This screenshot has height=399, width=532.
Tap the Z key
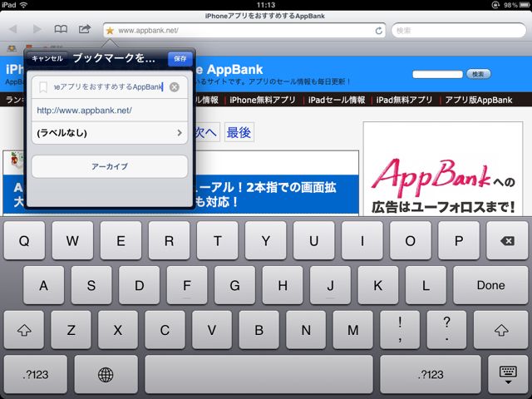(x=71, y=330)
